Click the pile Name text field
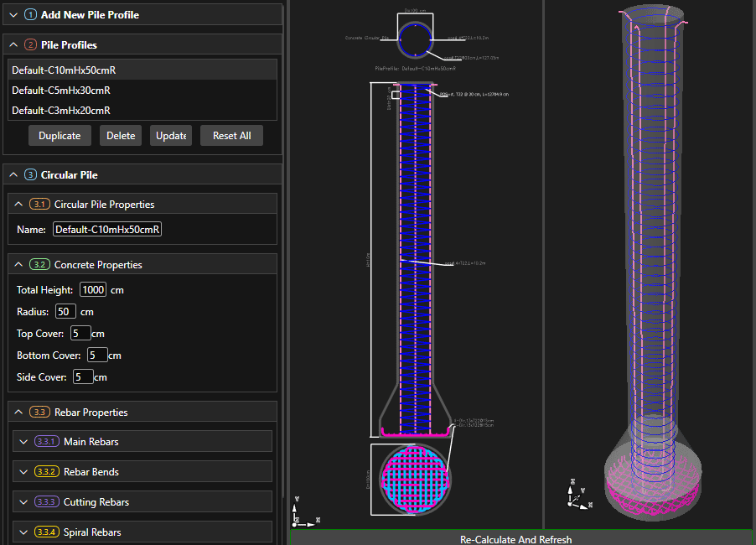756x545 pixels. [x=107, y=230]
